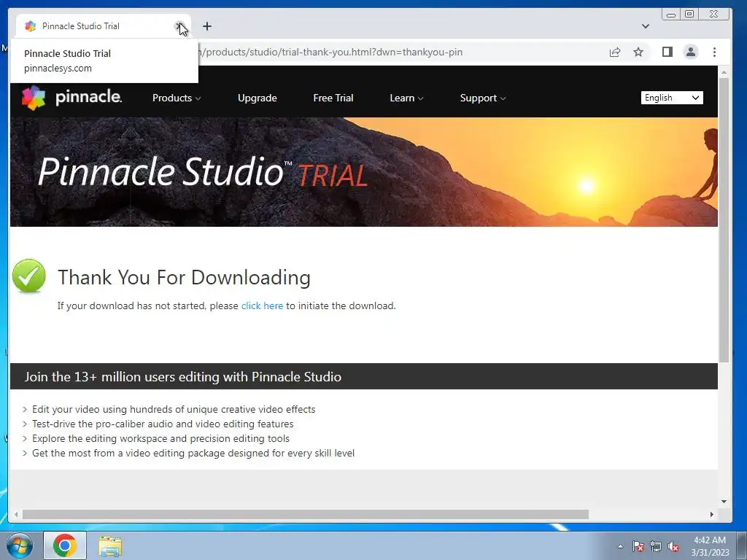
Task: Open the English language dropdown
Action: click(672, 98)
